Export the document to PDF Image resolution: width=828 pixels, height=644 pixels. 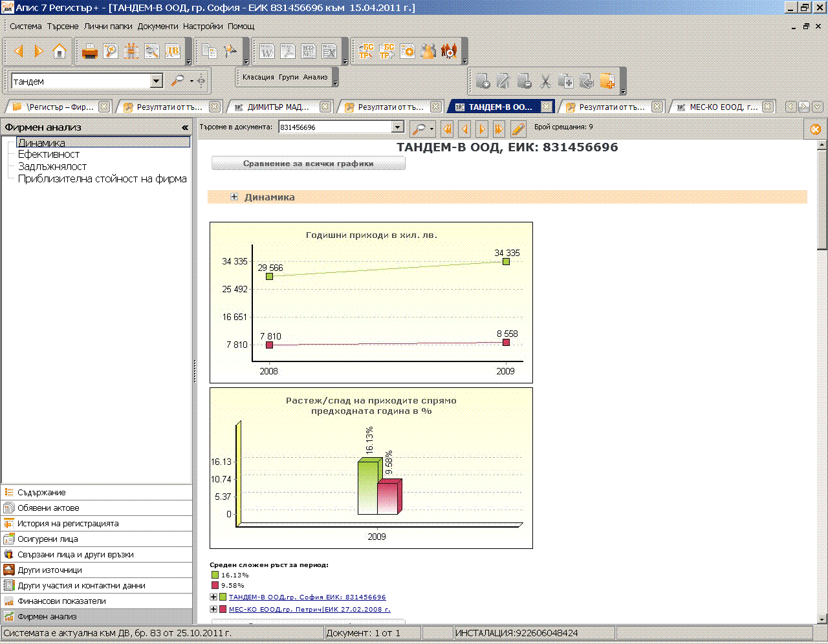[x=288, y=51]
